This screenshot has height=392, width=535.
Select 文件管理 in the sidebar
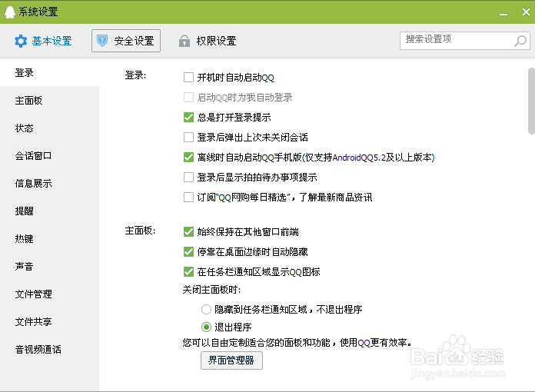tap(49, 294)
